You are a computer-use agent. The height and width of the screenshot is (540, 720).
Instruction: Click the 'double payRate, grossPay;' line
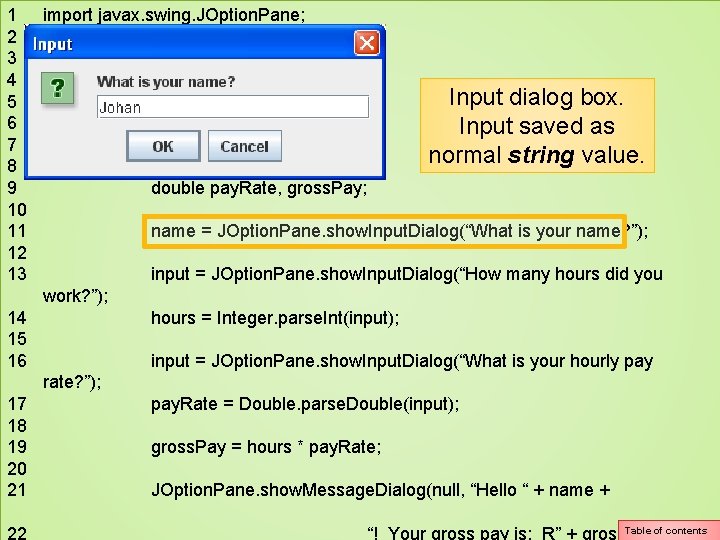click(259, 188)
